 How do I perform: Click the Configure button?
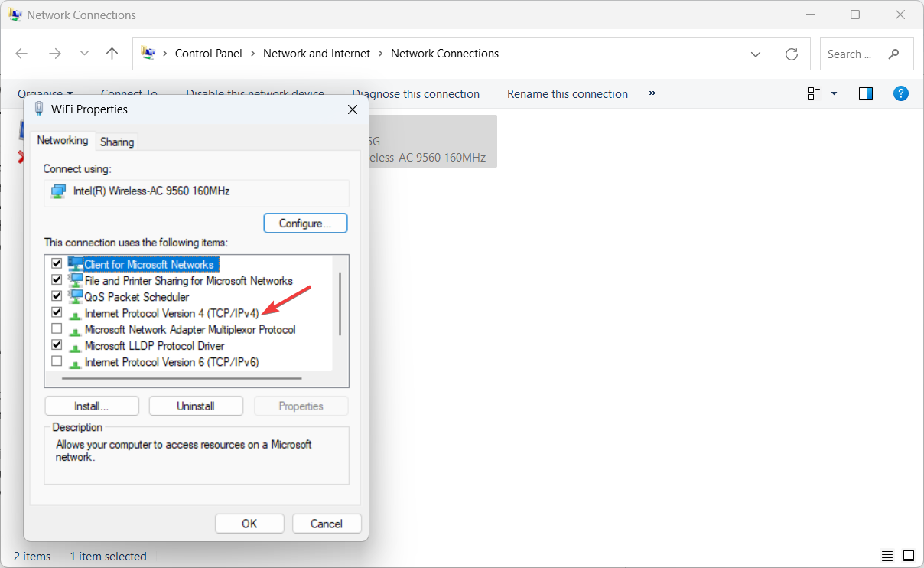point(305,224)
